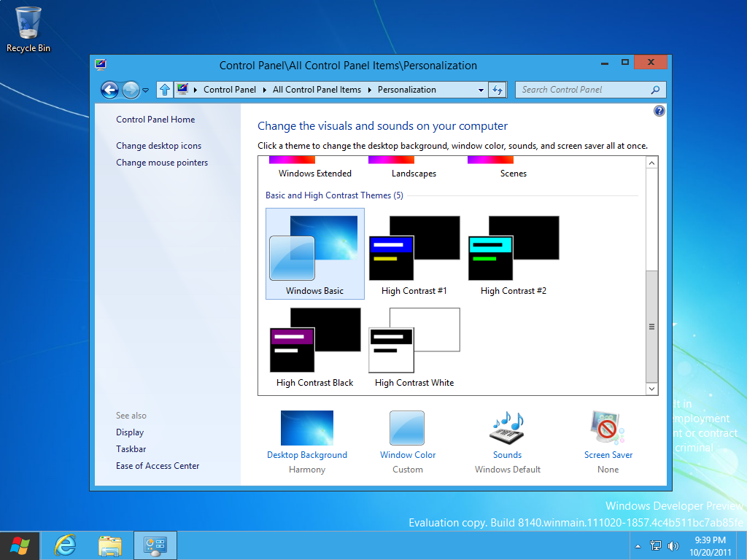Click the volume speaker tray icon
The height and width of the screenshot is (560, 747).
673,545
